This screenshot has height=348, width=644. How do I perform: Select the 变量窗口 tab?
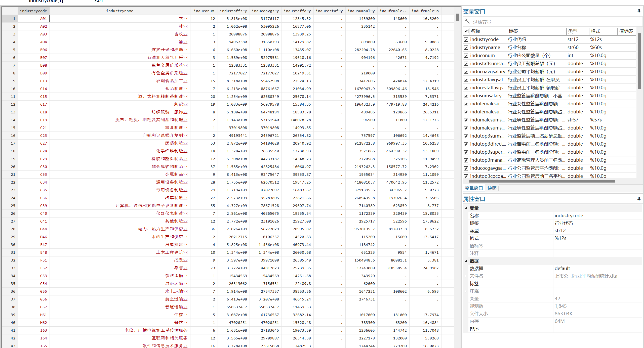point(474,188)
